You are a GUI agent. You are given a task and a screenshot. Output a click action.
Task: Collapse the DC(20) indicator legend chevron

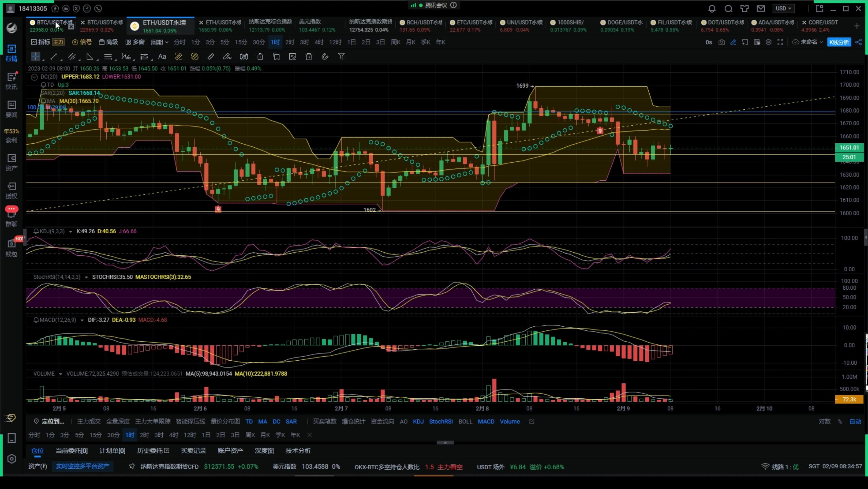pyautogui.click(x=34, y=77)
